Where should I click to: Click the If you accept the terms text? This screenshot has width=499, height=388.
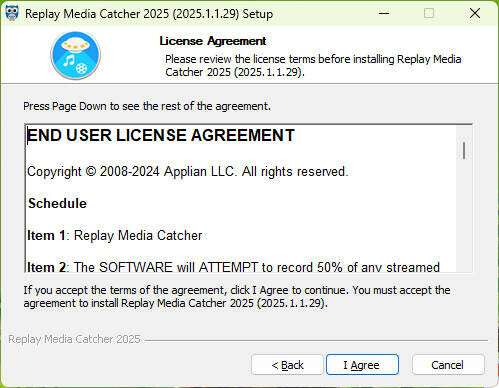(237, 296)
